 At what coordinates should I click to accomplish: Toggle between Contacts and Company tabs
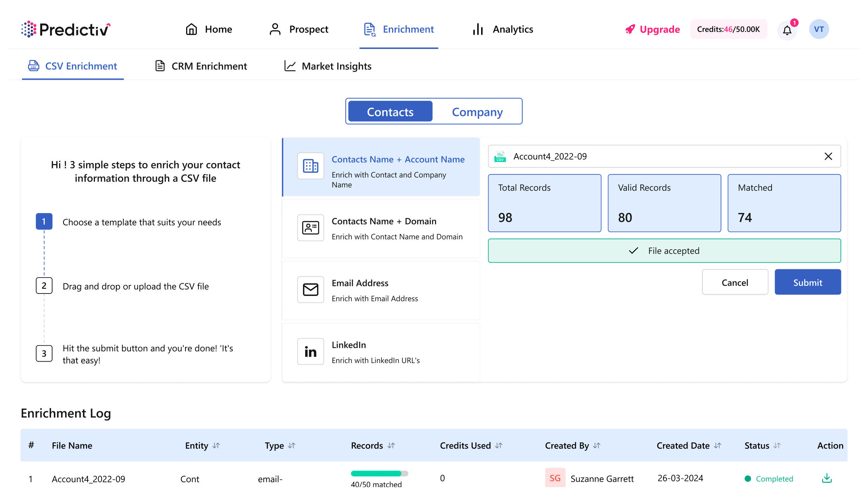coord(434,111)
